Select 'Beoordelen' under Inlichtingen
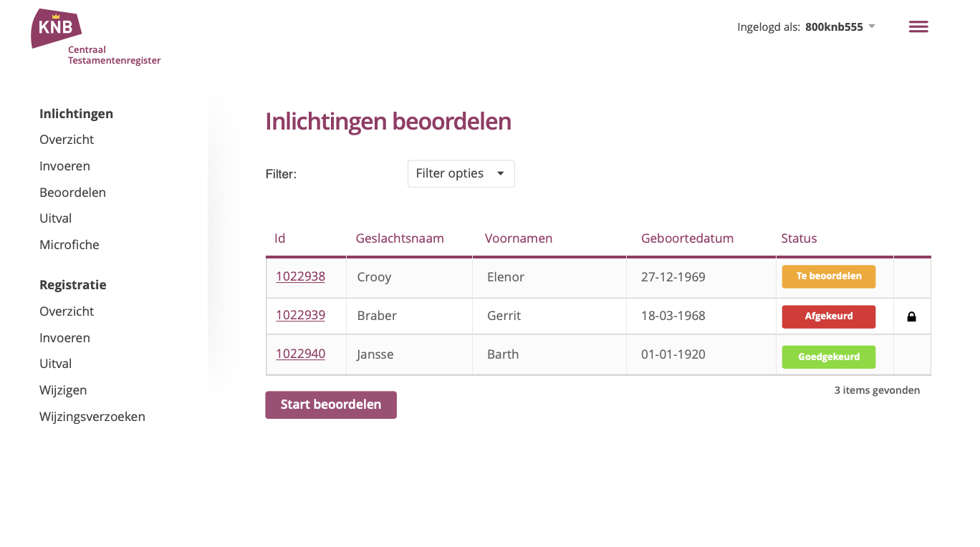This screenshot has height=547, width=980. pyautogui.click(x=72, y=192)
